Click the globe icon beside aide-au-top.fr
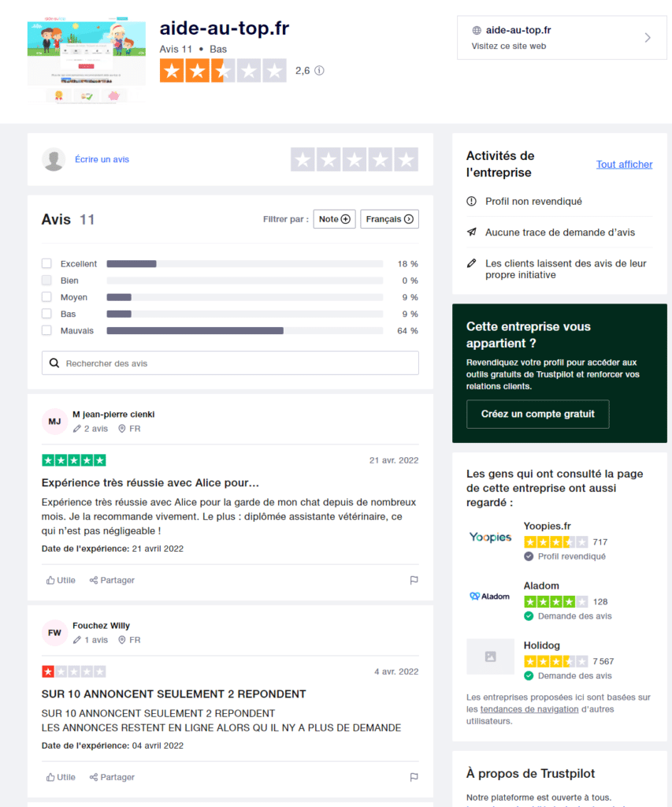The image size is (672, 807). tap(477, 31)
